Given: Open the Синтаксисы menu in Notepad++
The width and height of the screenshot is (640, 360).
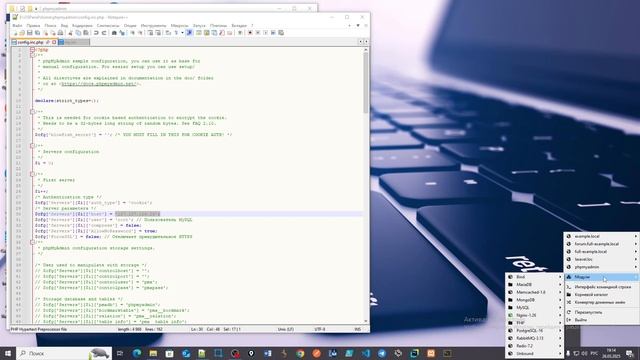Looking at the screenshot, I should (x=108, y=26).
